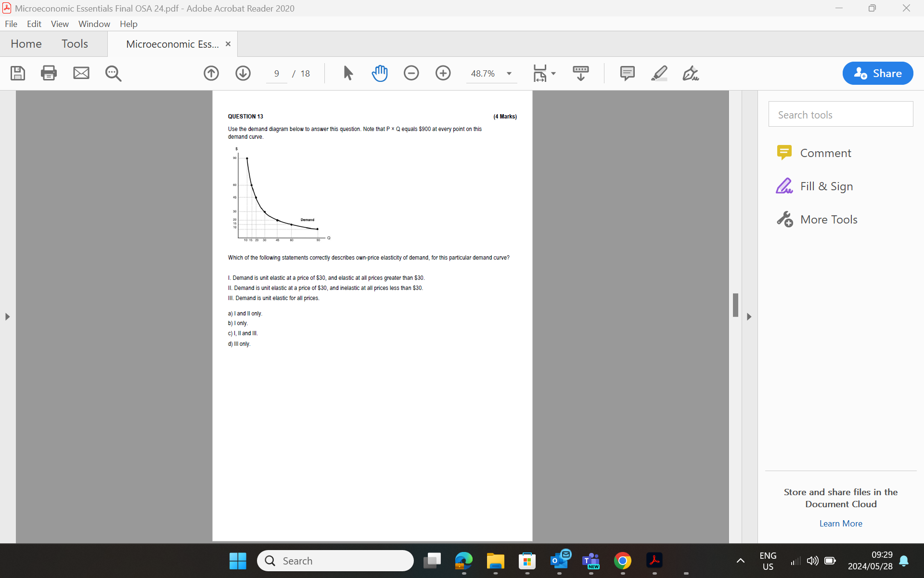Print the current document

(x=49, y=73)
